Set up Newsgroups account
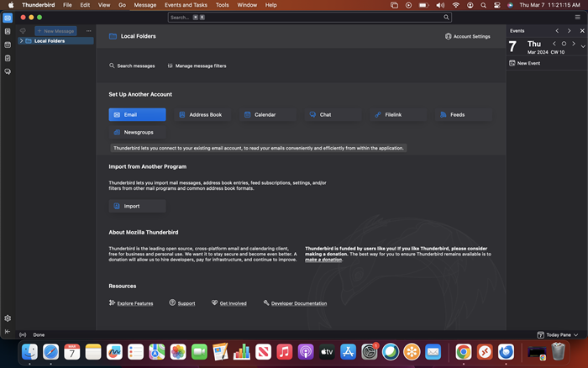Viewport: 588px width, 368px height. pyautogui.click(x=137, y=132)
